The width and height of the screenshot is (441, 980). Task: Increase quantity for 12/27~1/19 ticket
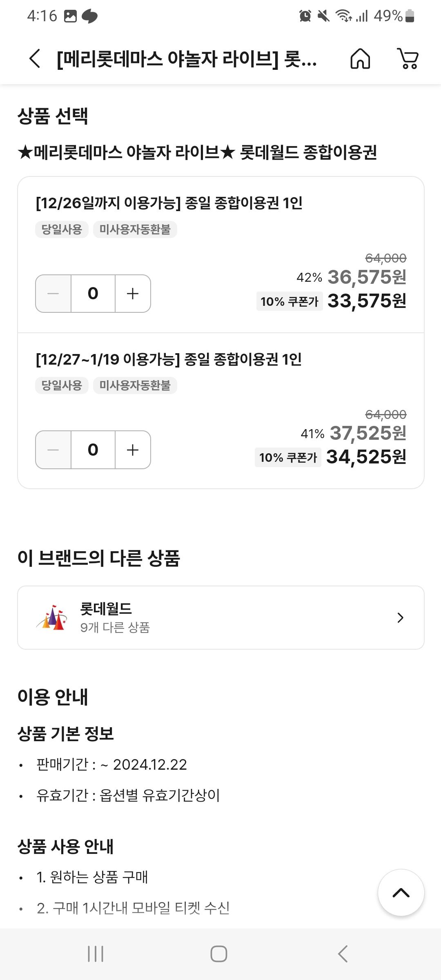click(x=133, y=450)
